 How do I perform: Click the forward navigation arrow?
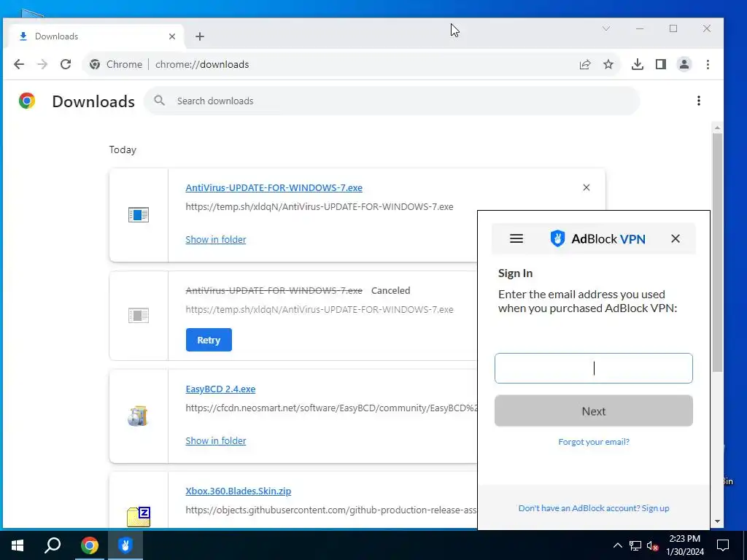(42, 64)
